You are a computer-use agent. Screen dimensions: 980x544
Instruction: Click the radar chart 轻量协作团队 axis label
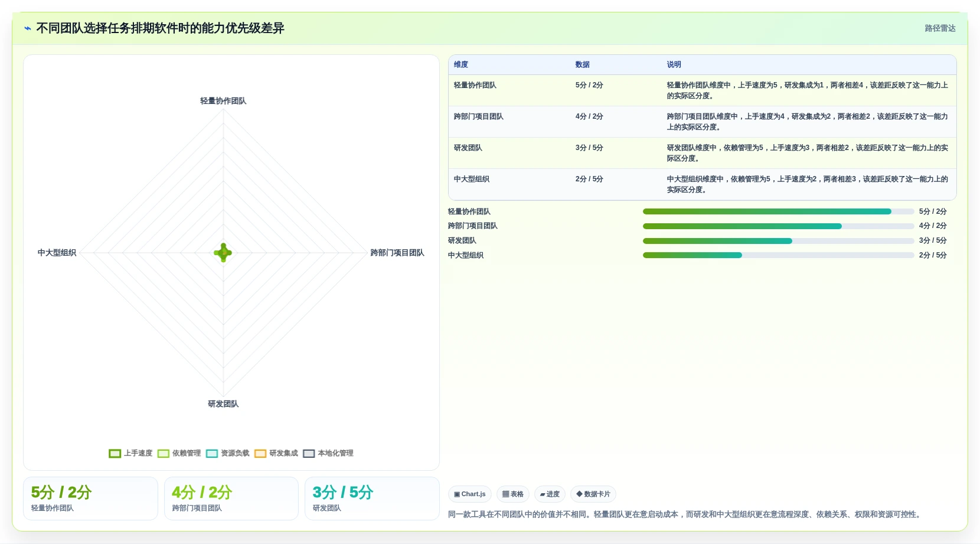tap(223, 101)
